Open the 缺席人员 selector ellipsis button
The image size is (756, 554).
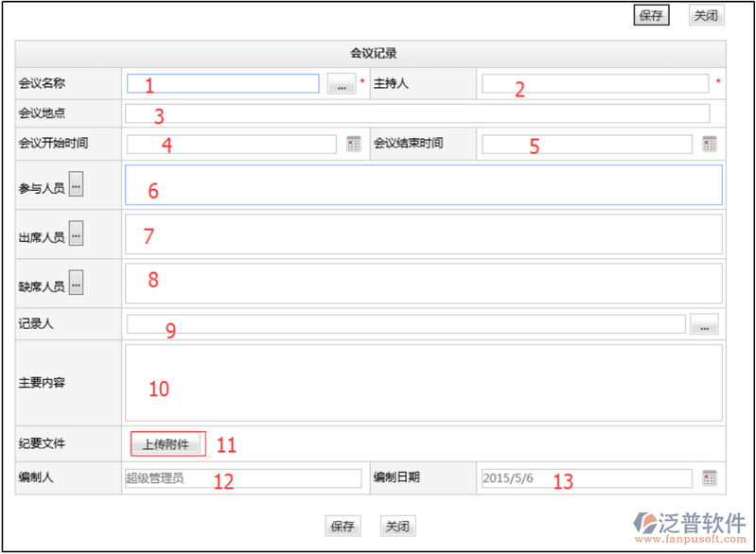(x=76, y=283)
